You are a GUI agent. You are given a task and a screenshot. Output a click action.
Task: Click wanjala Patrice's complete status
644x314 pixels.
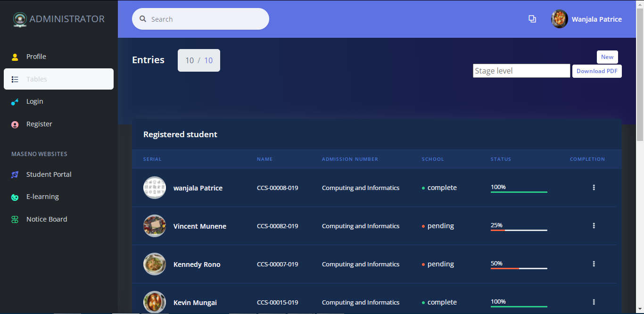tap(439, 188)
